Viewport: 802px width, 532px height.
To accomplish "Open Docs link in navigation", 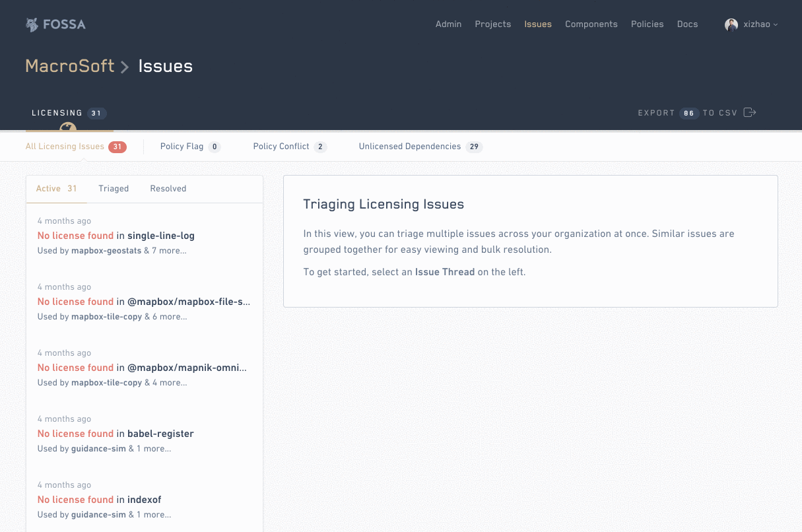I will click(x=687, y=24).
